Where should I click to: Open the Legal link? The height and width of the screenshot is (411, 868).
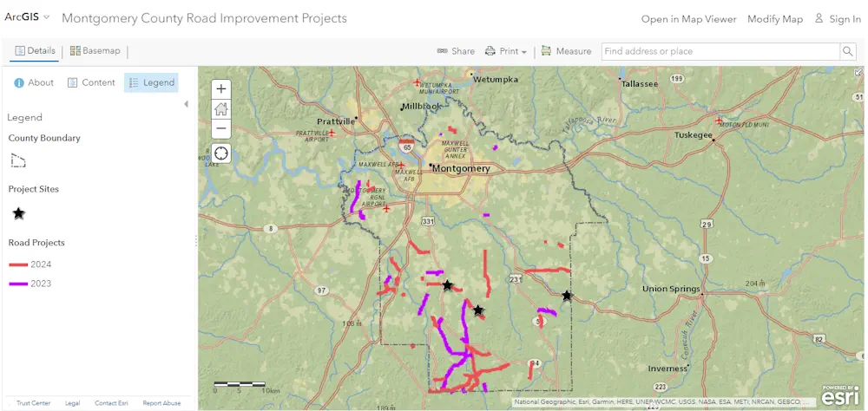(73, 403)
